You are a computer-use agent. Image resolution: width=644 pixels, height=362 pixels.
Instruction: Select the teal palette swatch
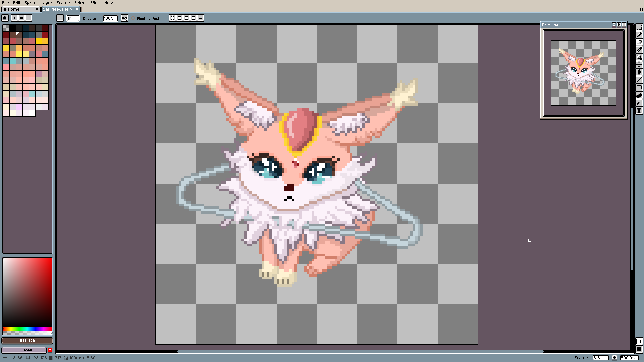pos(12,61)
